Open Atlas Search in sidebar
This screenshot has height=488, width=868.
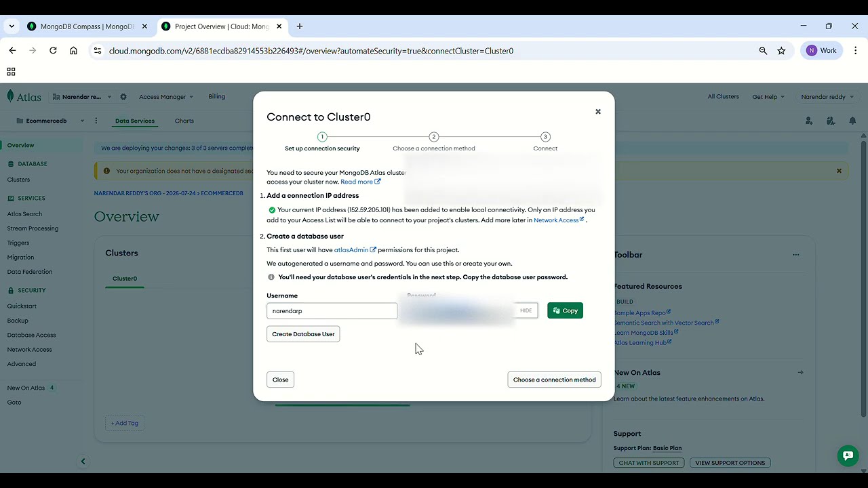(x=24, y=214)
